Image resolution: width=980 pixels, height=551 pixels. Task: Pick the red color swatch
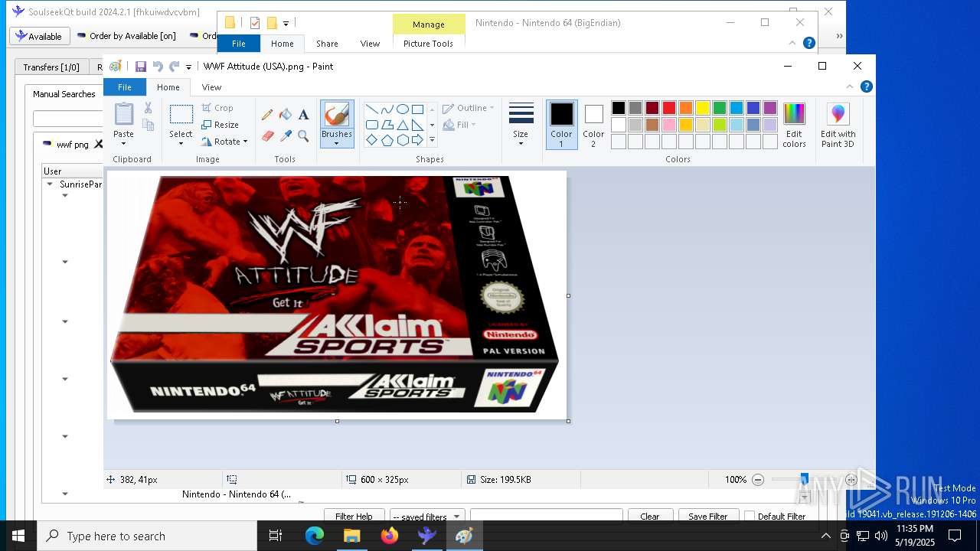coord(669,108)
